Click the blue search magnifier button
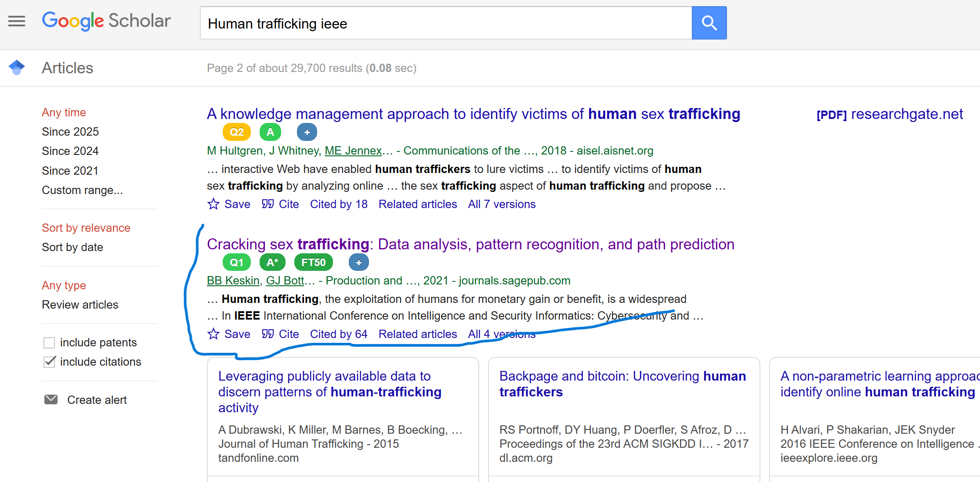 click(709, 23)
